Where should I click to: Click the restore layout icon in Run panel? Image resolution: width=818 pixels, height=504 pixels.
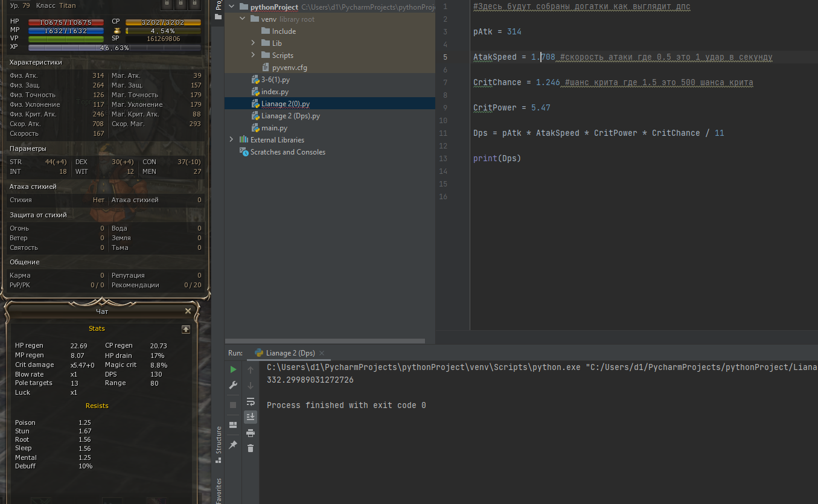pos(233,425)
